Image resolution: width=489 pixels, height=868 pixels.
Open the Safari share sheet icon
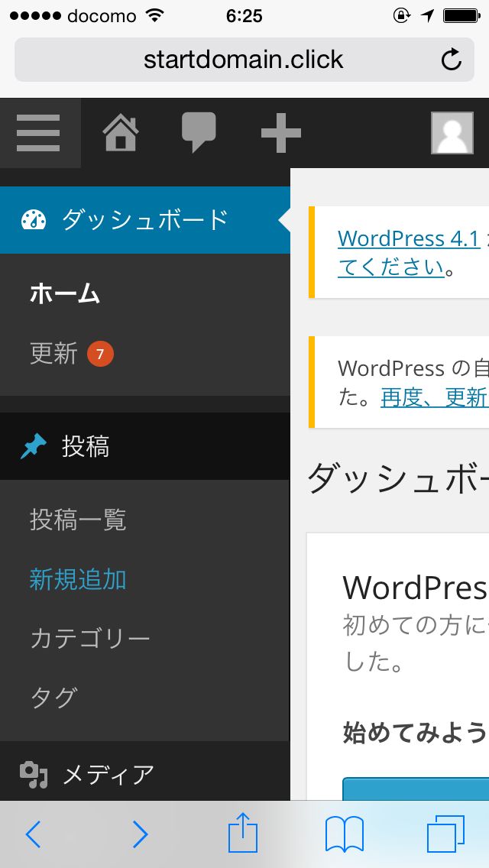click(x=243, y=833)
